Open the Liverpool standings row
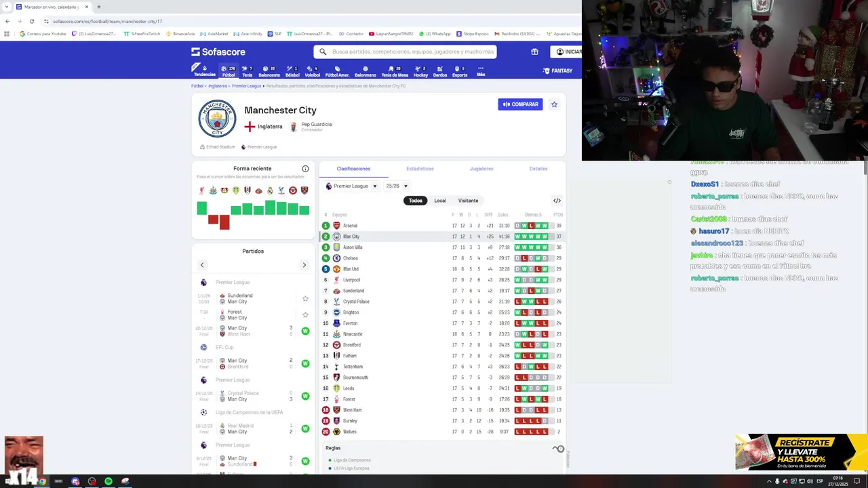This screenshot has height=488, width=868. [x=443, y=280]
